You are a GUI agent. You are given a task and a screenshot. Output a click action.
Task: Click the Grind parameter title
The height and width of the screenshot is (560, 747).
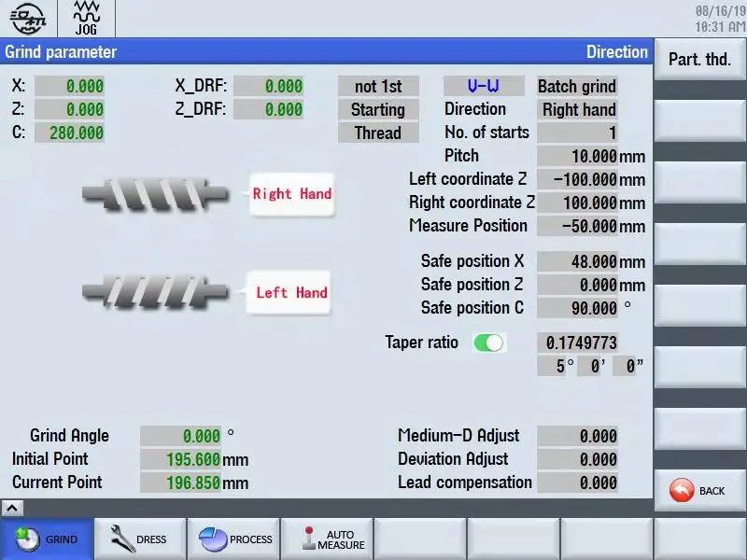point(61,52)
